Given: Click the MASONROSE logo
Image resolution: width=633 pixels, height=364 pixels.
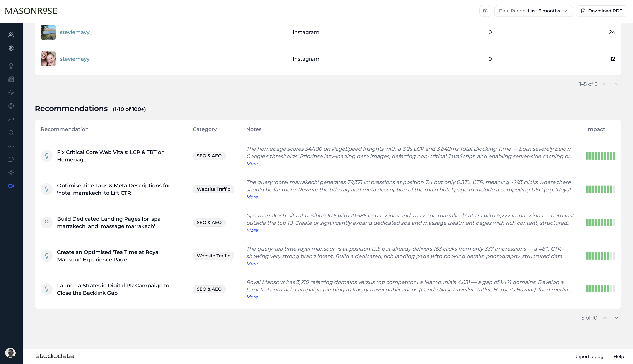Looking at the screenshot, I should (31, 11).
